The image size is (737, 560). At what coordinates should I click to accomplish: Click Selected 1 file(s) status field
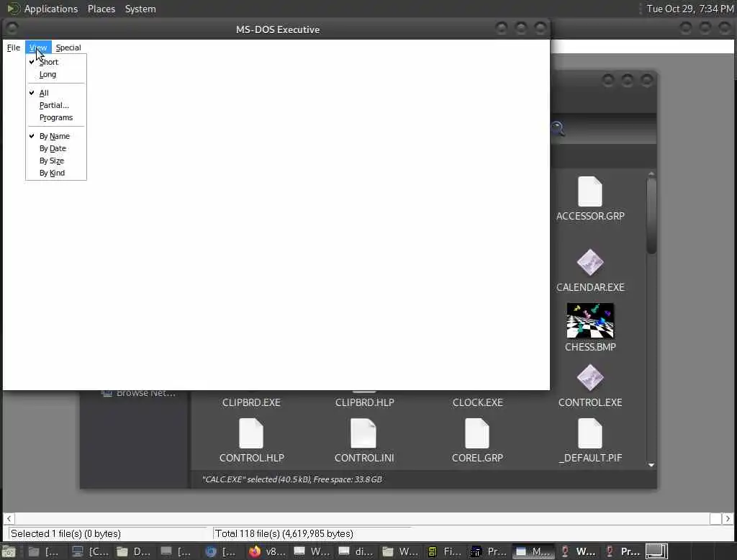(x=107, y=533)
